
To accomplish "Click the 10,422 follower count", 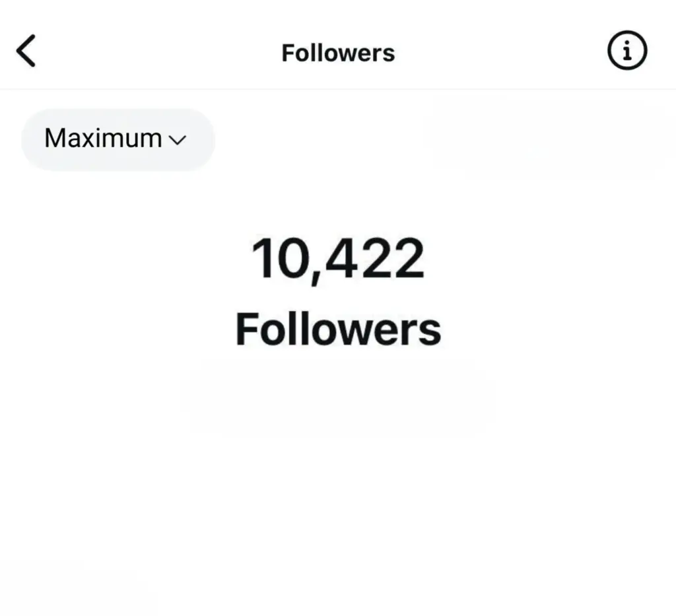I will click(x=337, y=259).
